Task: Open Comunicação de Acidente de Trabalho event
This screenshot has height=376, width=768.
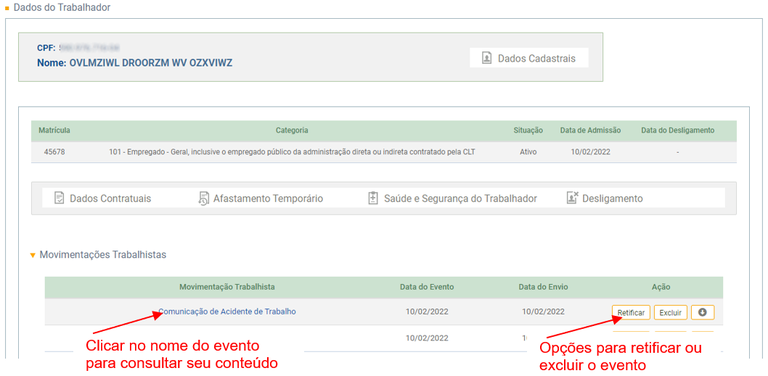Action: pyautogui.click(x=227, y=311)
